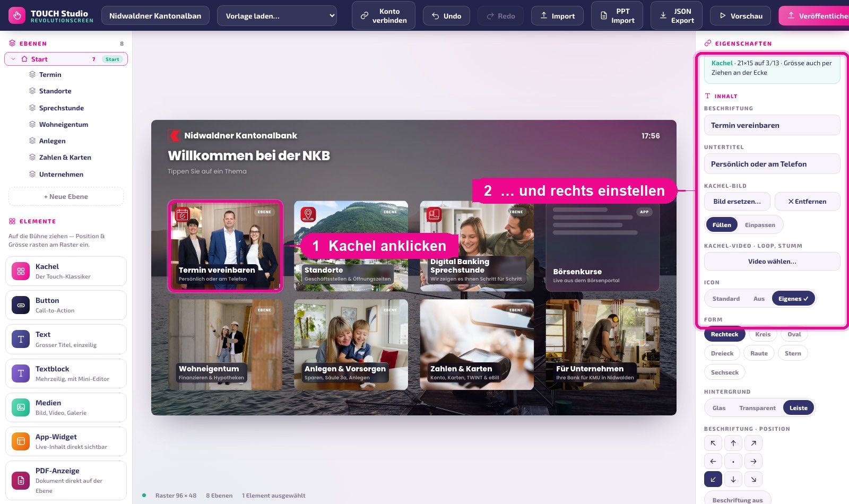Collapse the Start layer chevron
Viewport: 849px width, 504px height.
(13, 59)
